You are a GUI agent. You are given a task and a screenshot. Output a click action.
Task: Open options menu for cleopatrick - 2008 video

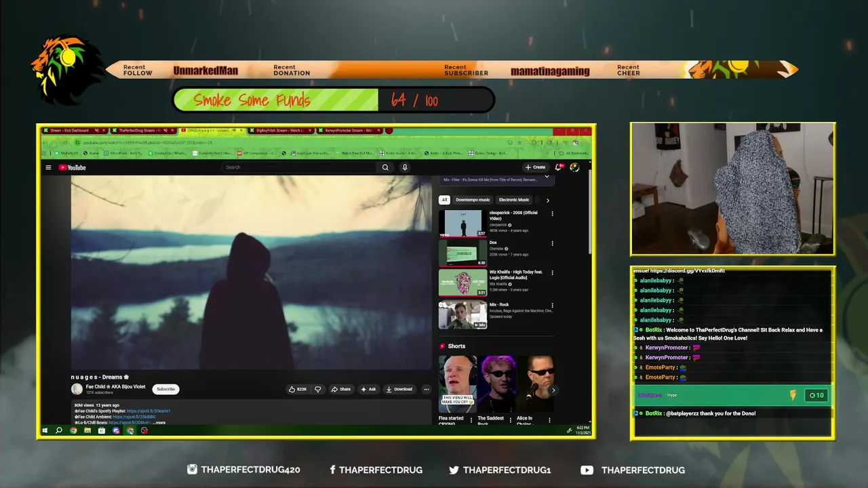pos(552,213)
